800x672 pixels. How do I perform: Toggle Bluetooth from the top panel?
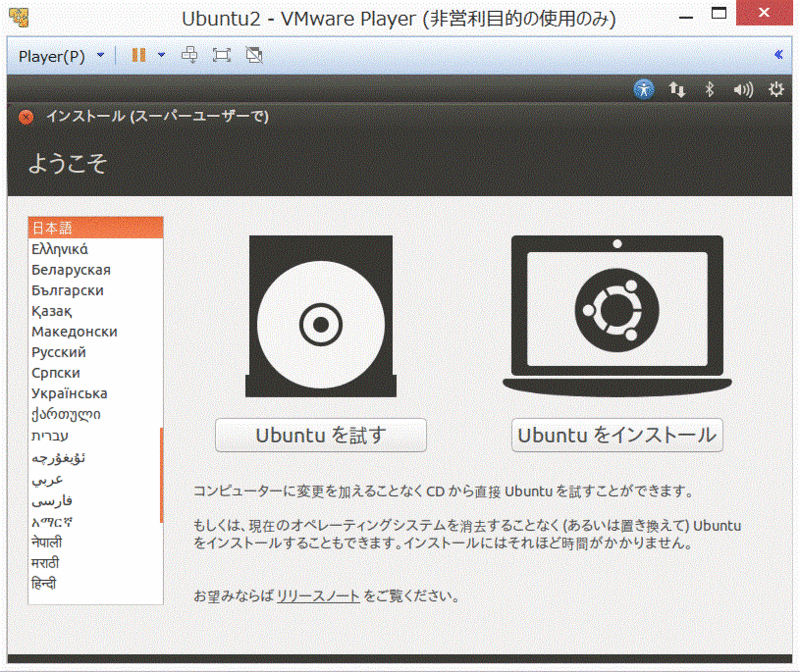point(709,89)
